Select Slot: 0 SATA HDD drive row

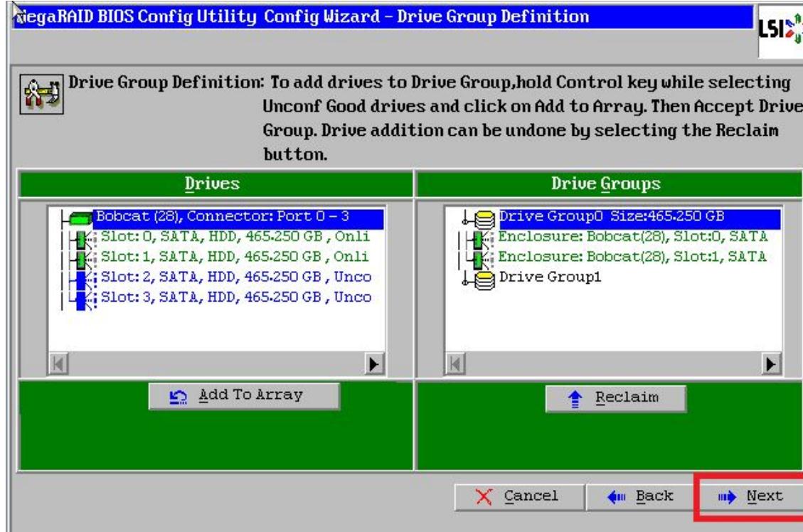click(235, 237)
